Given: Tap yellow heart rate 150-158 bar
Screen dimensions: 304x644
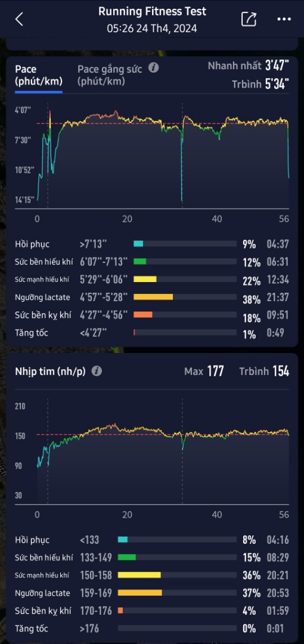Looking at the screenshot, I should [x=139, y=575].
